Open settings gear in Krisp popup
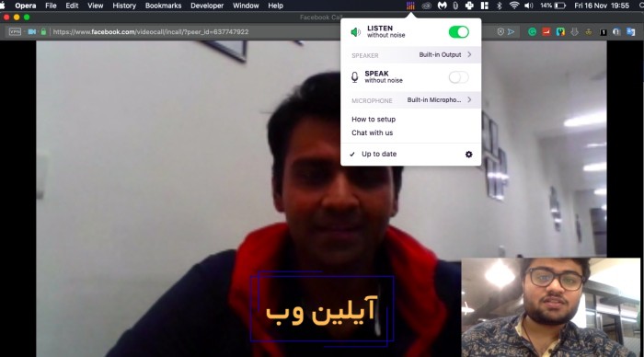This screenshot has height=357, width=644. 468,155
